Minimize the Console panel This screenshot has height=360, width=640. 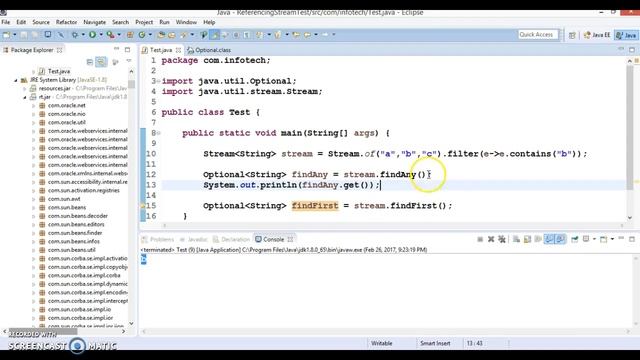click(621, 238)
